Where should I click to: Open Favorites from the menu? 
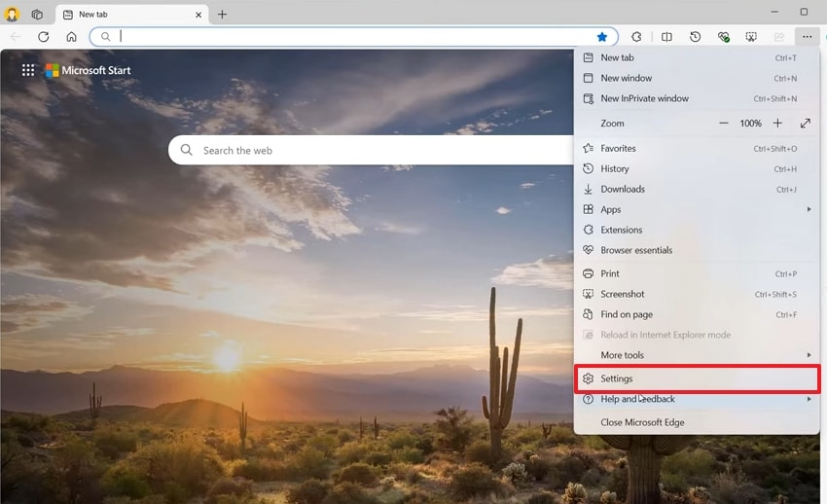pyautogui.click(x=697, y=149)
